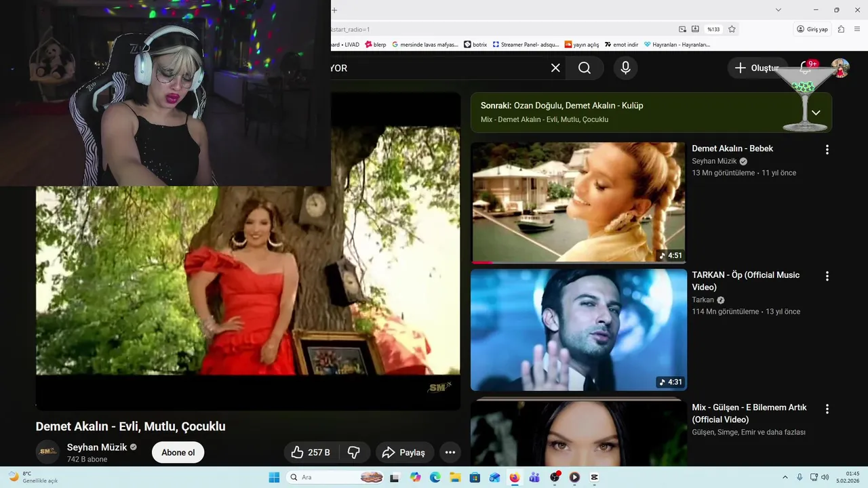
Task: Open options for Demet Akalın - Bebek
Action: (x=827, y=150)
